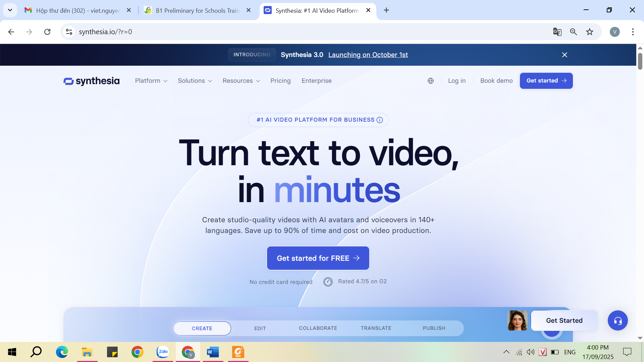This screenshot has height=362, width=644.
Task: Open the Pricing page
Action: [x=280, y=81]
